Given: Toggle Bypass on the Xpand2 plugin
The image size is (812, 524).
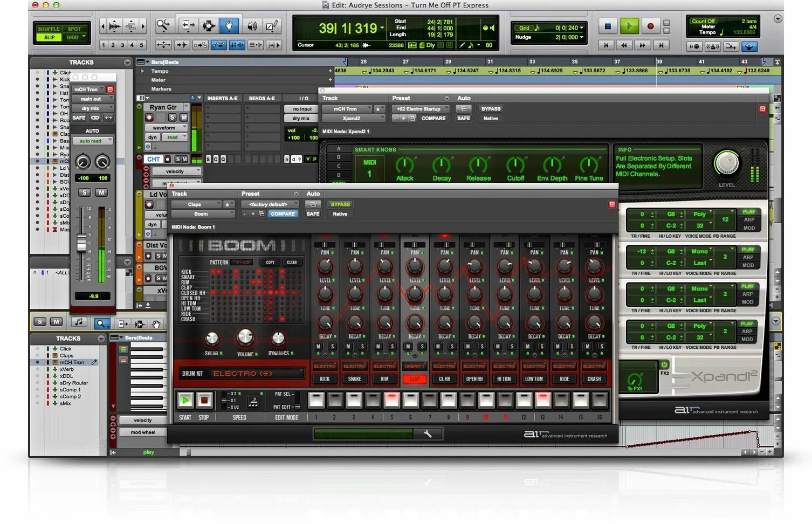Looking at the screenshot, I should pos(491,109).
